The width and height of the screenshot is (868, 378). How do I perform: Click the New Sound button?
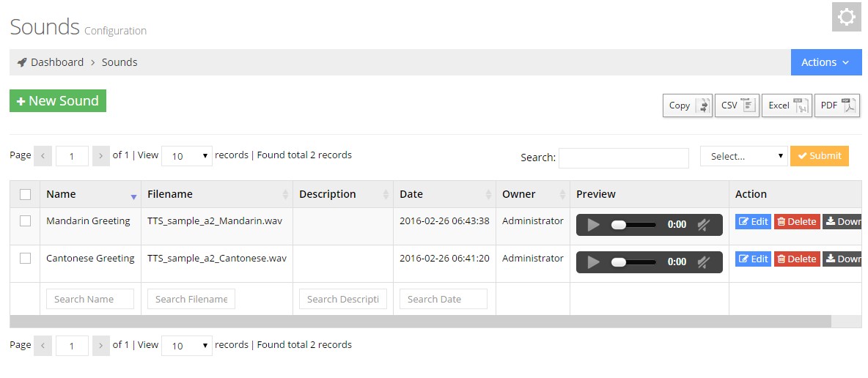click(58, 101)
